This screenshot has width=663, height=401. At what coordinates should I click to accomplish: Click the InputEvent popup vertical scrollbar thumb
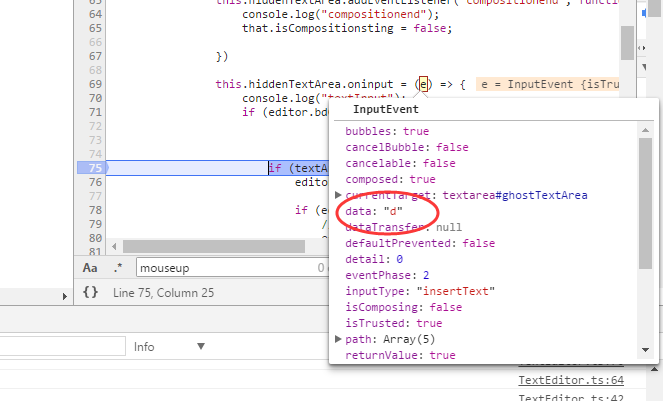click(645, 203)
